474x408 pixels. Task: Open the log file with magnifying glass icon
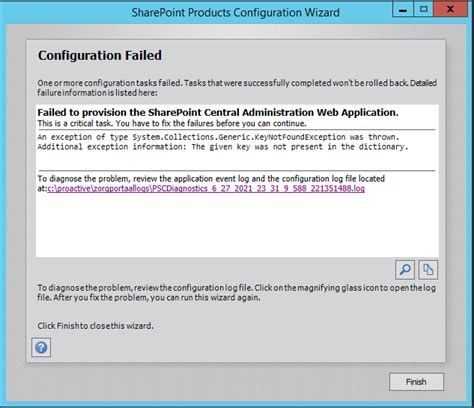coord(405,270)
